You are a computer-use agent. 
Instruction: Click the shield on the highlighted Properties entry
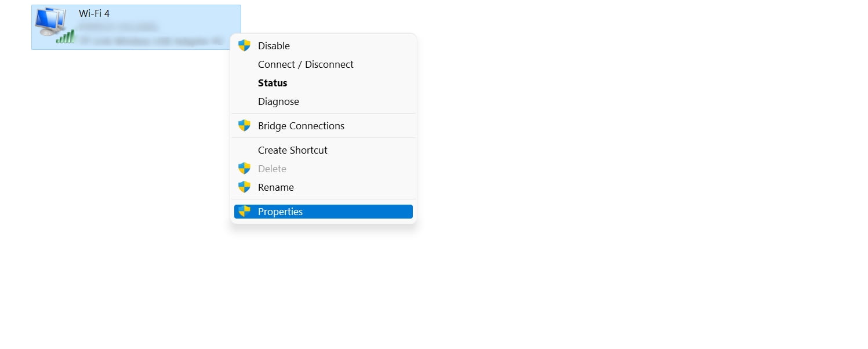(x=244, y=211)
